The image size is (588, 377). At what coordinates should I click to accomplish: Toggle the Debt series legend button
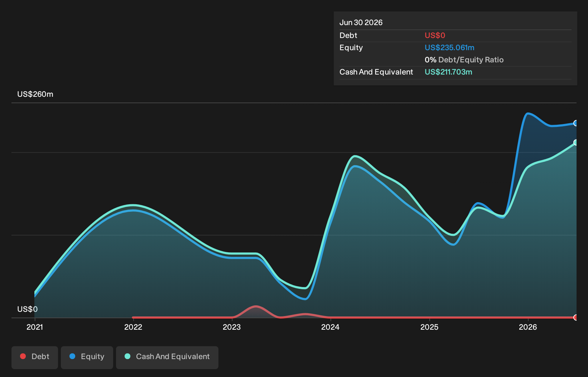click(x=35, y=357)
